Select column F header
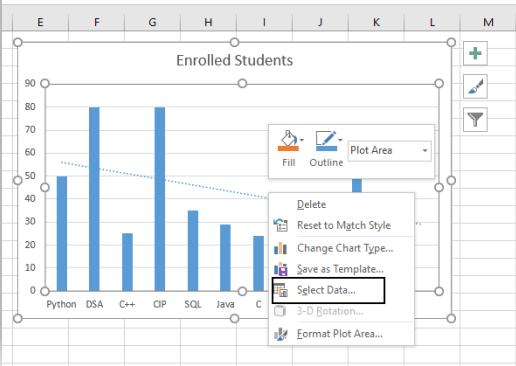 [x=96, y=22]
